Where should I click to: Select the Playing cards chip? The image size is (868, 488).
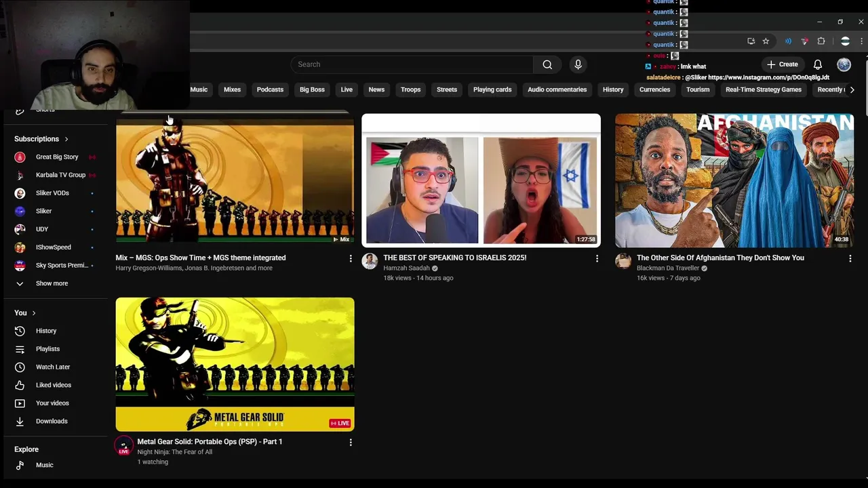[492, 89]
